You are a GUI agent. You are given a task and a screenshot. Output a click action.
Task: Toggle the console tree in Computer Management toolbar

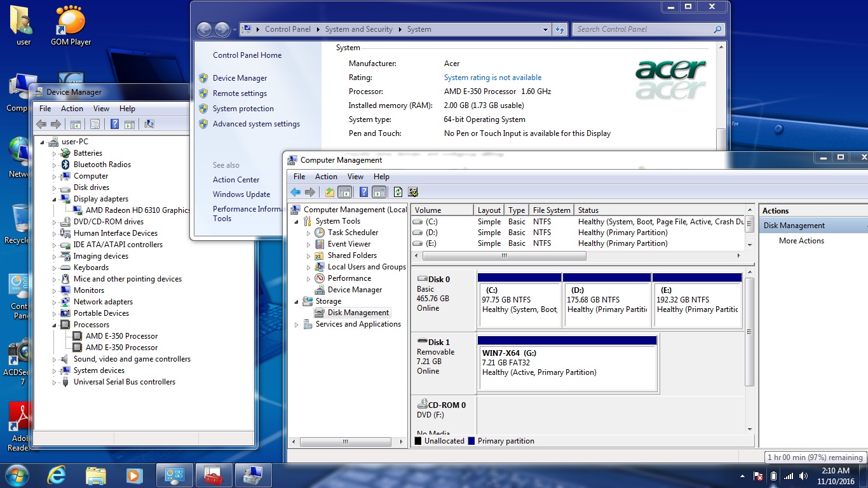344,192
